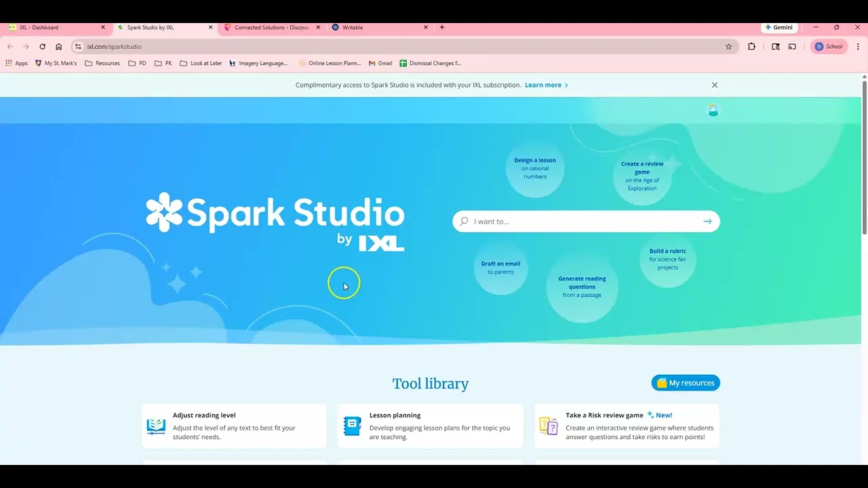The height and width of the screenshot is (488, 868).
Task: Open the Extensions puzzle icon
Action: pyautogui.click(x=751, y=47)
